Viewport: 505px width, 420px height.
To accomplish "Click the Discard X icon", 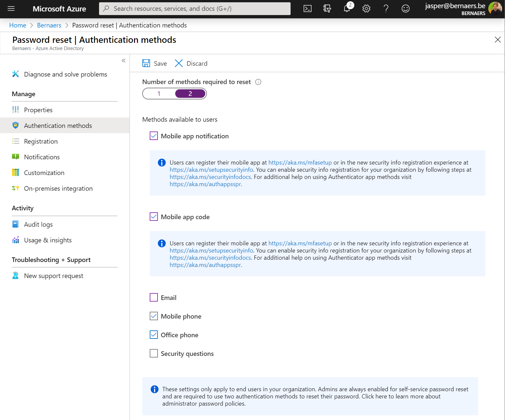I will (179, 63).
